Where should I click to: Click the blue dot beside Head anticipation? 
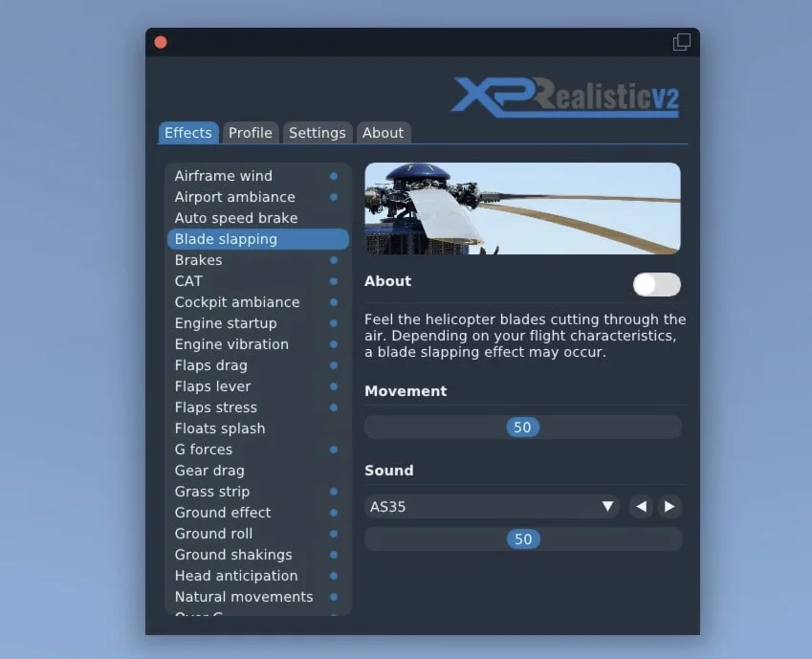(x=334, y=576)
